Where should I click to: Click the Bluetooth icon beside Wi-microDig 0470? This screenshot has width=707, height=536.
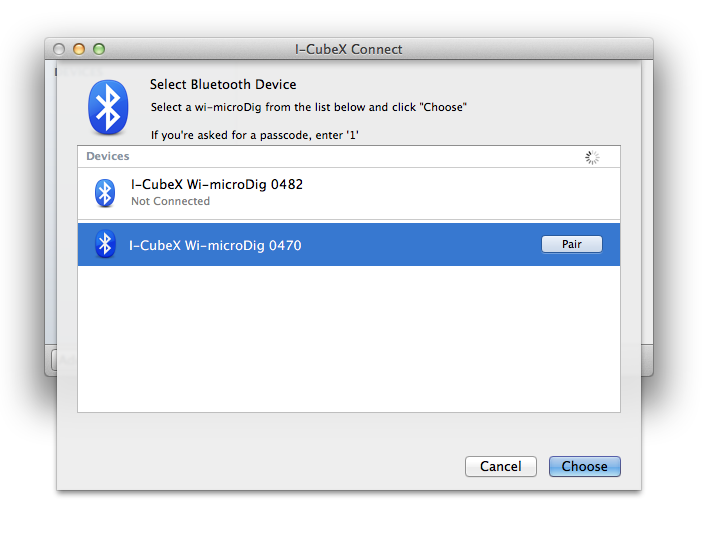pos(105,244)
